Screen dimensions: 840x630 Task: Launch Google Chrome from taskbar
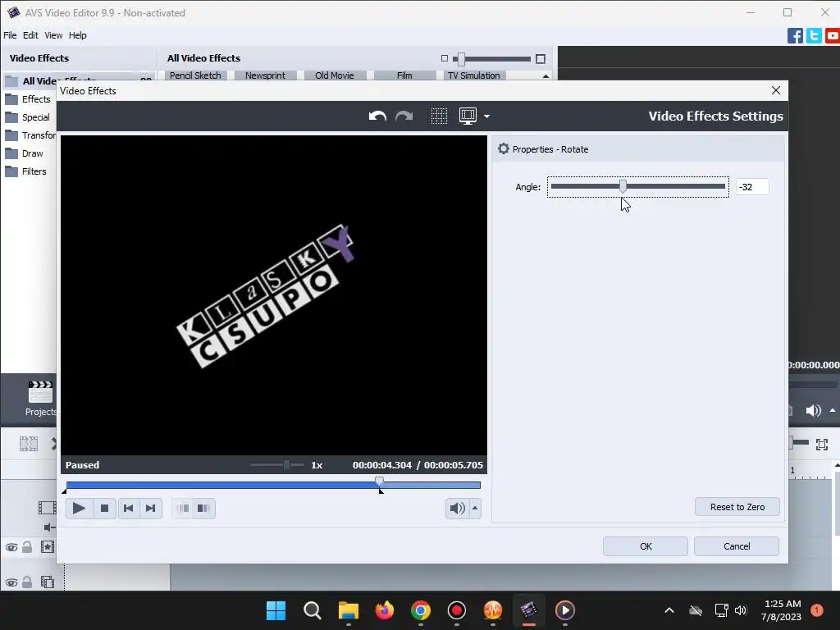pyautogui.click(x=421, y=610)
